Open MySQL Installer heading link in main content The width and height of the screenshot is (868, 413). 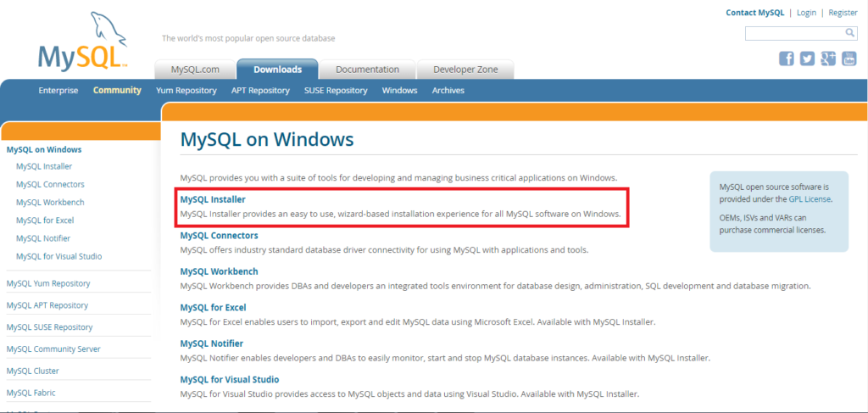(213, 199)
